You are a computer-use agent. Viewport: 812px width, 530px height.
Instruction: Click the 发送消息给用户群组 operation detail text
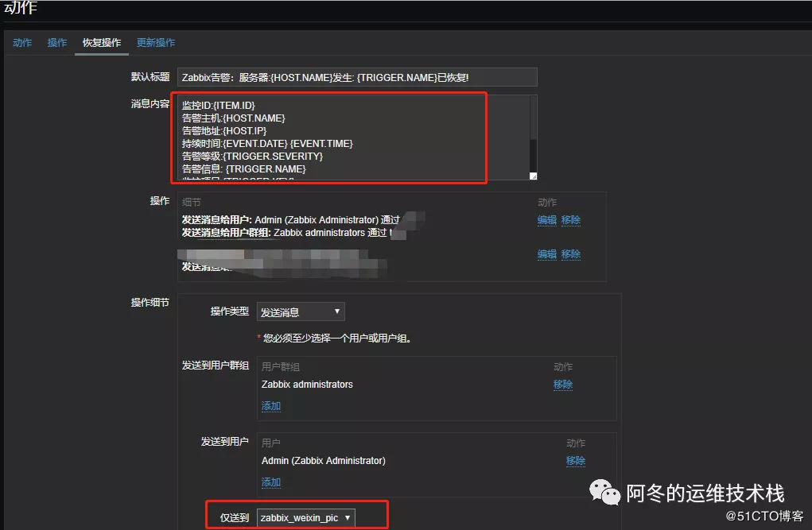point(287,233)
